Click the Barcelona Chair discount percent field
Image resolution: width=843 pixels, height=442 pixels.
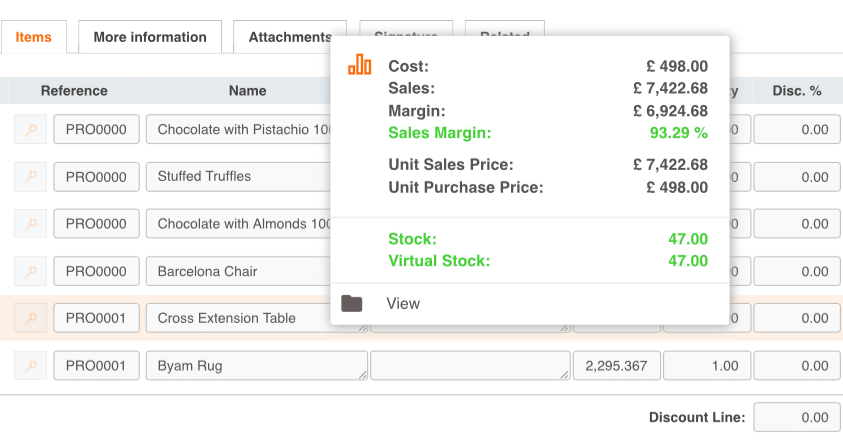point(797,271)
